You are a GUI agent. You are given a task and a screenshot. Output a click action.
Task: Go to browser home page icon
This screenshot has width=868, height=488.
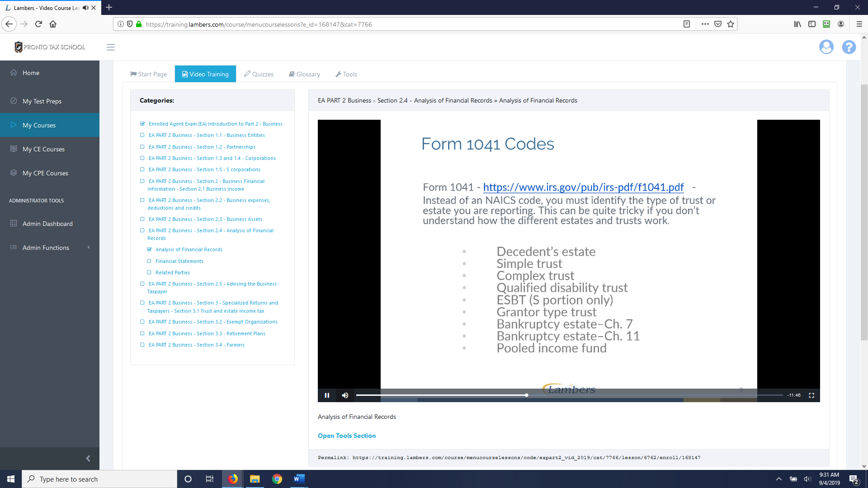[x=53, y=24]
